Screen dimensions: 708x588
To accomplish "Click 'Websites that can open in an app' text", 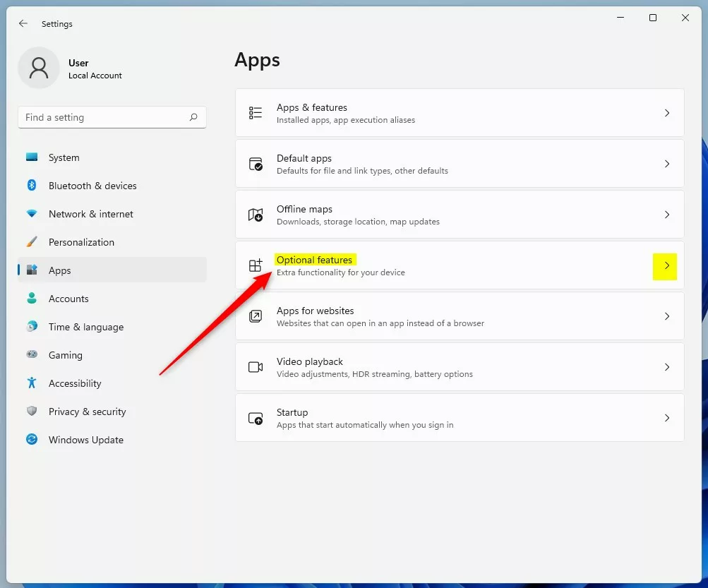I will [380, 323].
